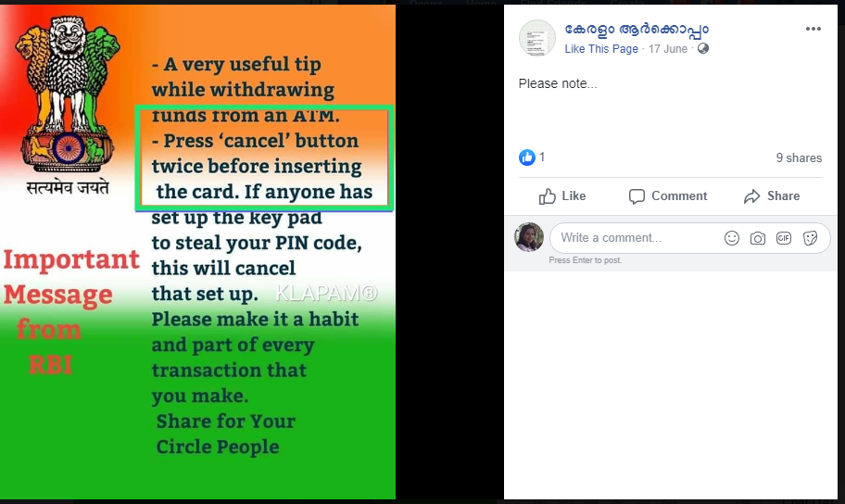Open the emoji picker in comment box
The width and height of the screenshot is (845, 504).
pos(731,238)
